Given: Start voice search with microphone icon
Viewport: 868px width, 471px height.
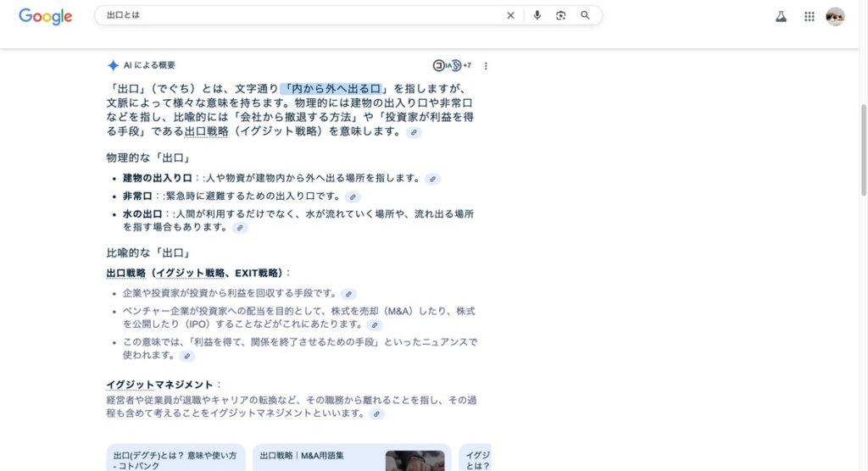Looking at the screenshot, I should click(x=537, y=15).
